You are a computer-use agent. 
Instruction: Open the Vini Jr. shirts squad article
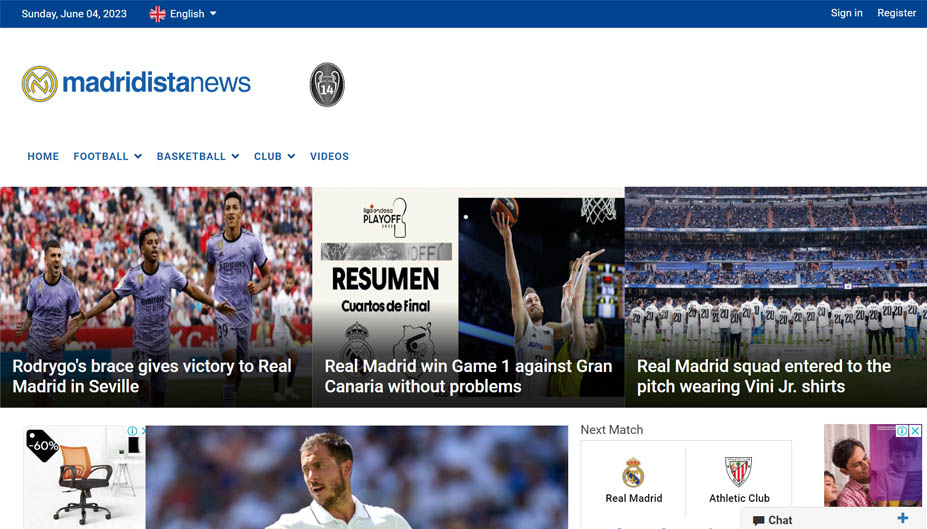click(x=763, y=376)
